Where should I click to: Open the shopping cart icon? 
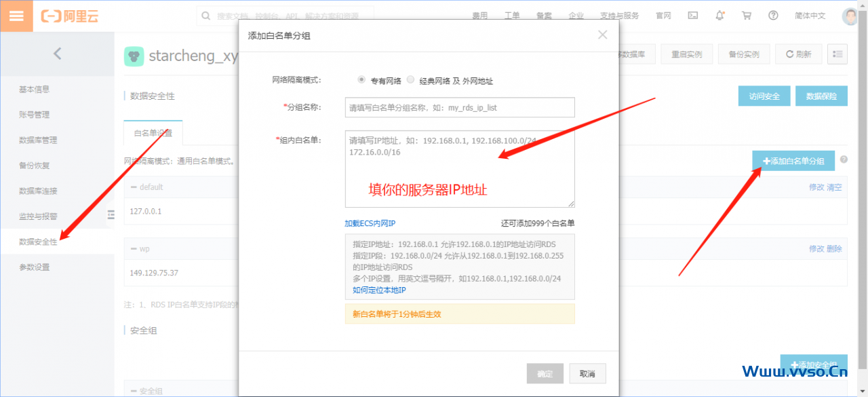(x=746, y=16)
